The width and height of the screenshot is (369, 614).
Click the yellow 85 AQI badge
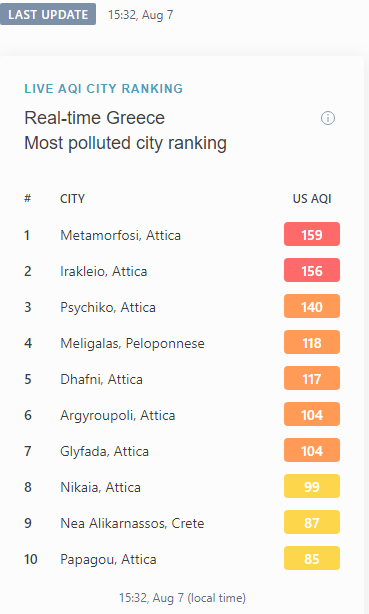pyautogui.click(x=312, y=558)
